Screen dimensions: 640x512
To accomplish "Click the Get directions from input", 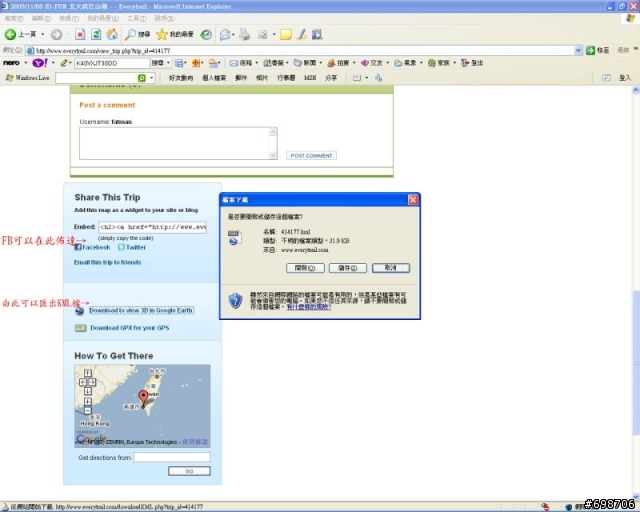I will pyautogui.click(x=172, y=457).
